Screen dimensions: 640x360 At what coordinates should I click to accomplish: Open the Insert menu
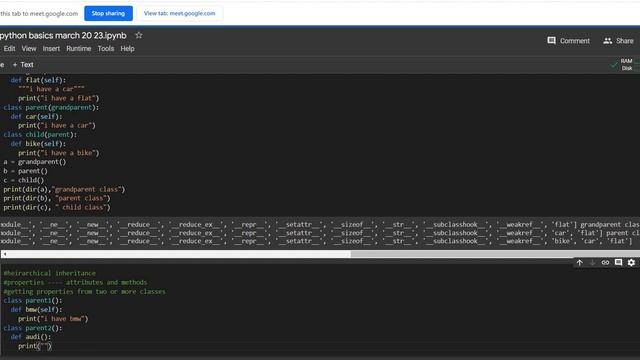click(51, 49)
